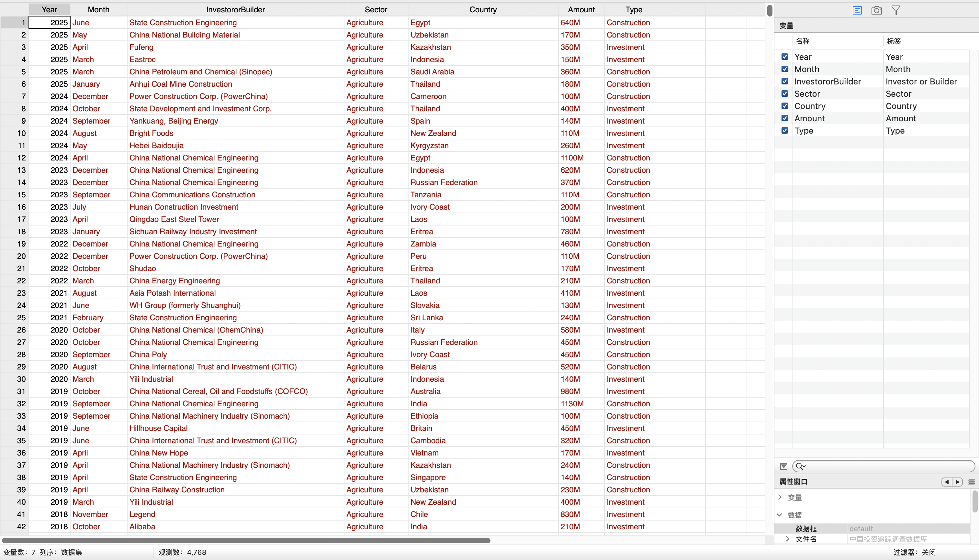Uncheck the Year variable checkbox
Image resolution: width=979 pixels, height=560 pixels.
tap(785, 57)
